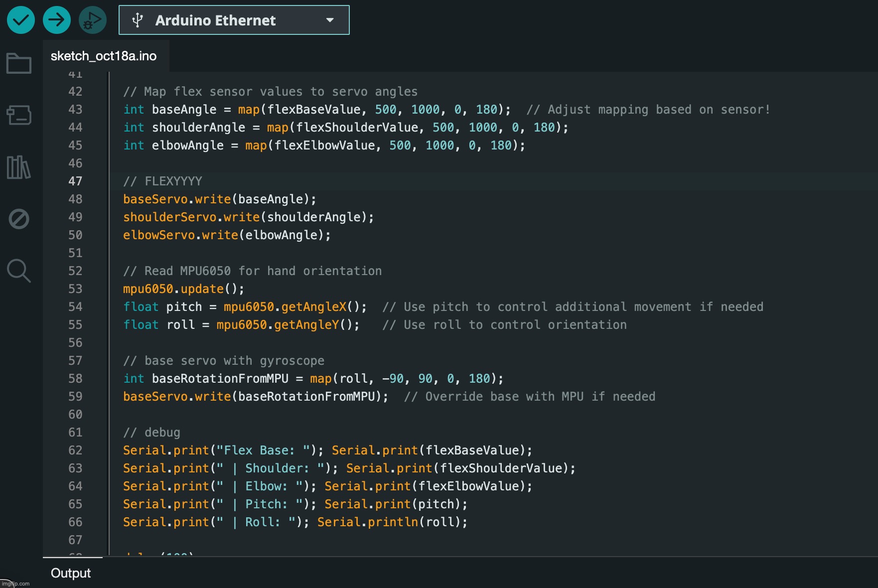Click 'baseRotationFromMPU' declaration on line 58
Screen dimensions: 878x588
(220, 379)
